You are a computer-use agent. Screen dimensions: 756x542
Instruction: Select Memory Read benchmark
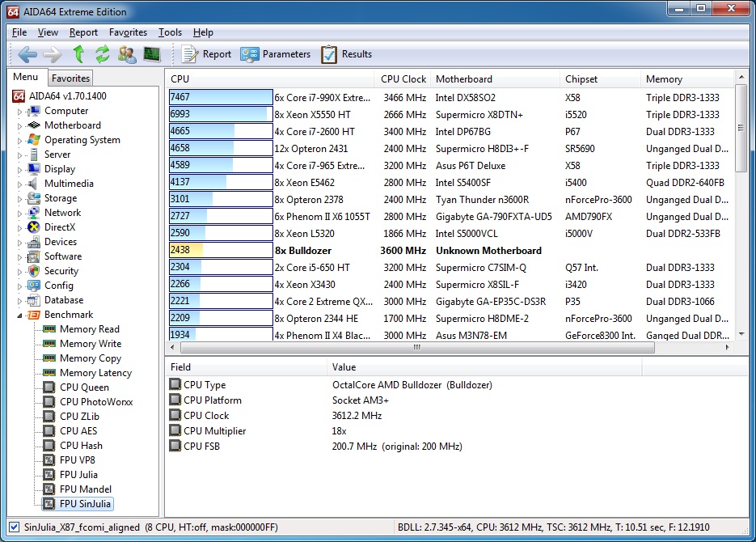point(90,329)
